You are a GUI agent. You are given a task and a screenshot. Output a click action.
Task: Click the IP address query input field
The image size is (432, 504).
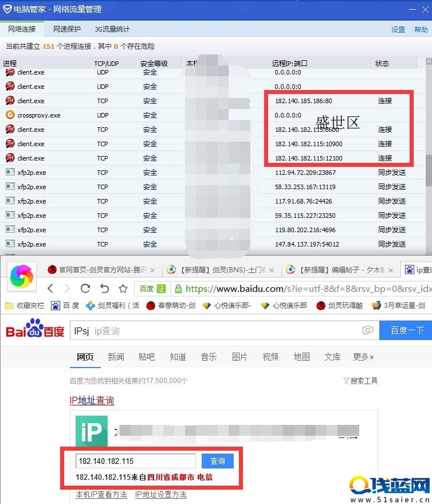pyautogui.click(x=136, y=461)
